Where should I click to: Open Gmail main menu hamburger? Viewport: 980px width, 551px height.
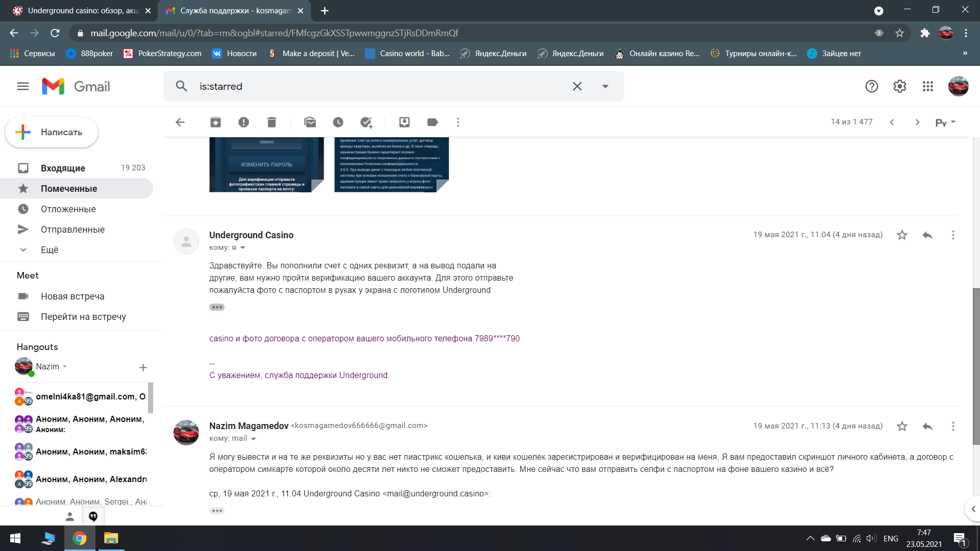(23, 86)
